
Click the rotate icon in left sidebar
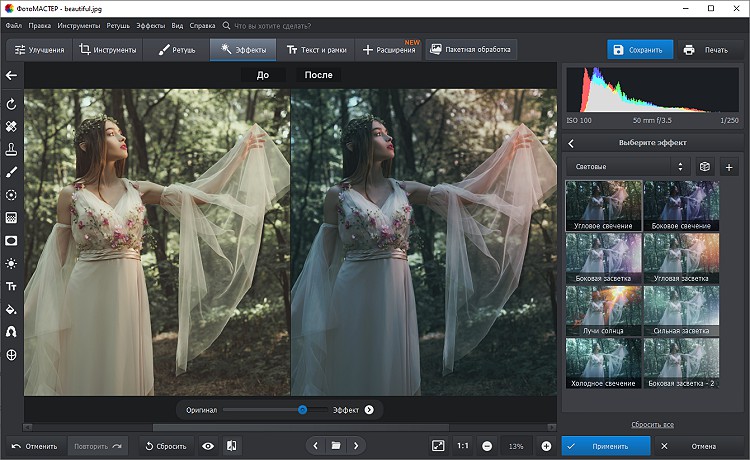pos(11,104)
